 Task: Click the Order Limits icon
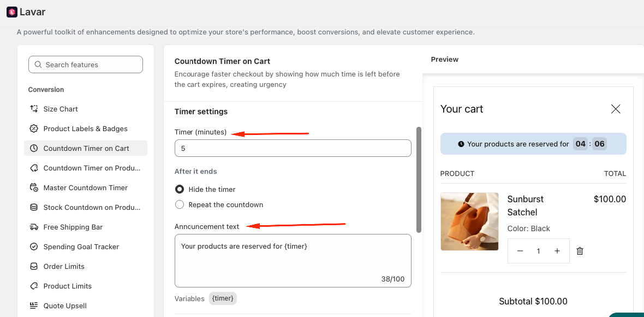(x=34, y=266)
